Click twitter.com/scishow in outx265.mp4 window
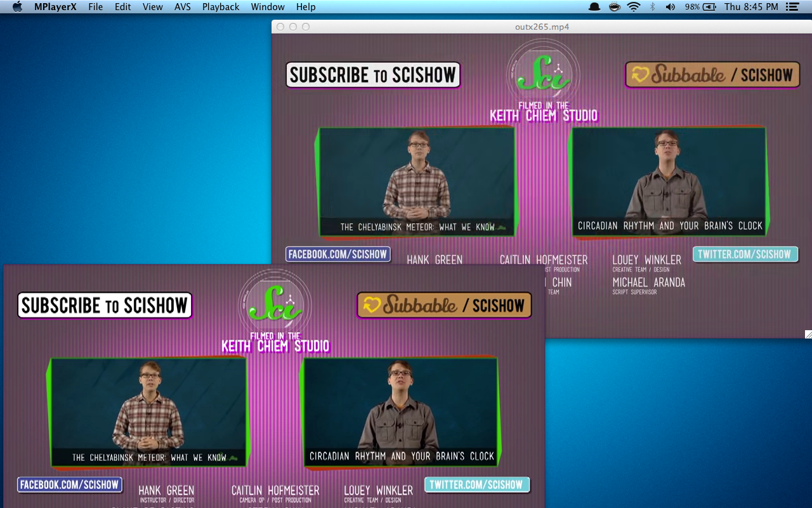The height and width of the screenshot is (508, 812). pyautogui.click(x=745, y=254)
